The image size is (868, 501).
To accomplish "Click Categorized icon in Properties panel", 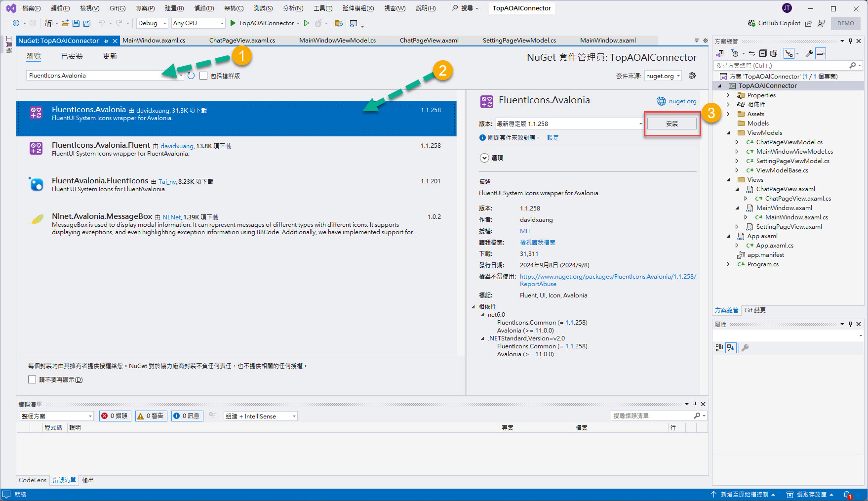I will (719, 348).
